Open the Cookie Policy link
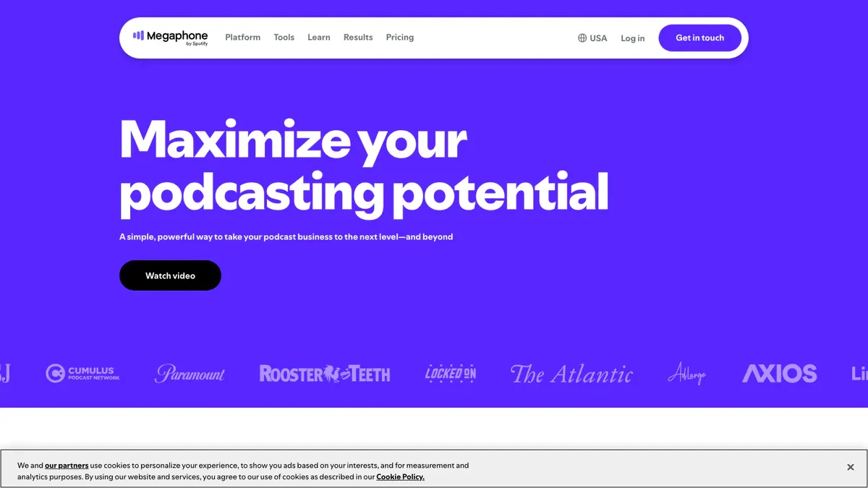 point(400,477)
